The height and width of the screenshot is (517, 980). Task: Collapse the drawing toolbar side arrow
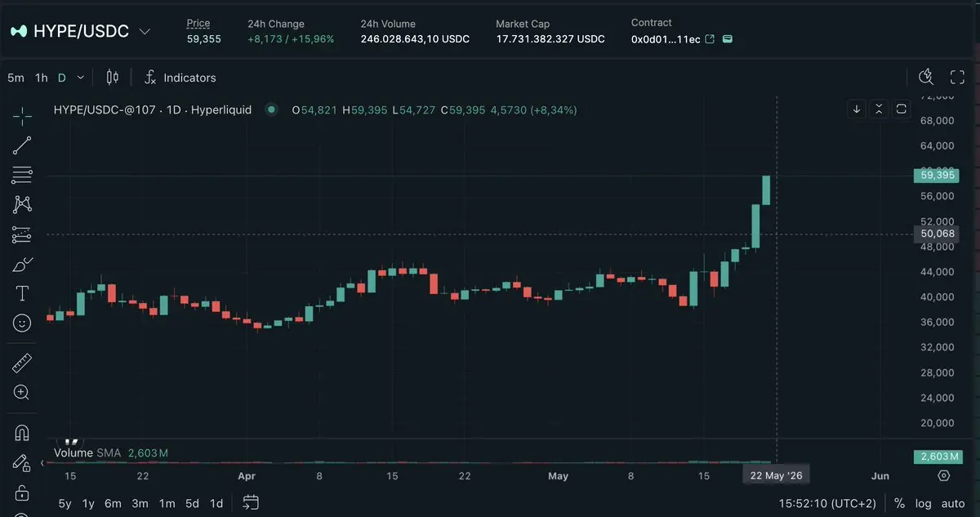click(42, 463)
